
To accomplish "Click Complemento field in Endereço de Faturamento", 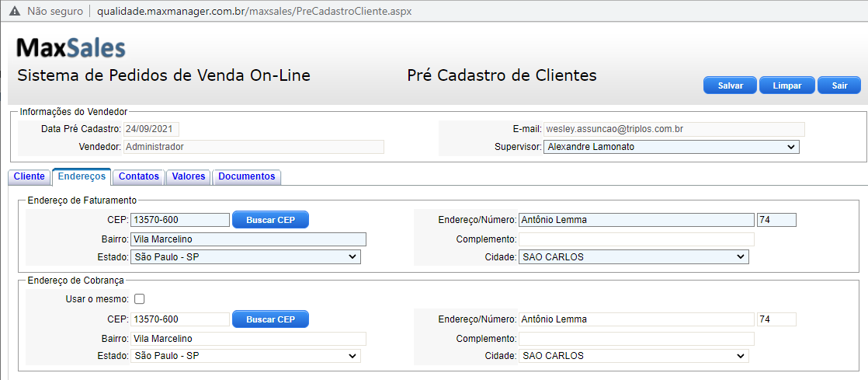I will (637, 239).
